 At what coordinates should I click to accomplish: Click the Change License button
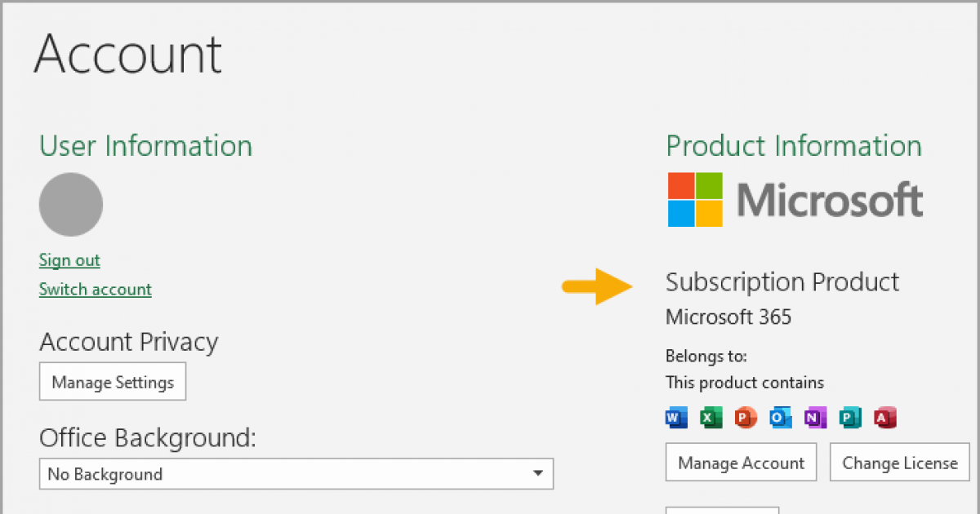point(900,463)
